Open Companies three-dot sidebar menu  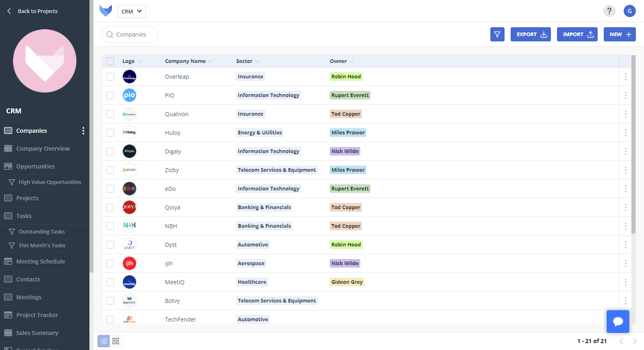[83, 131]
